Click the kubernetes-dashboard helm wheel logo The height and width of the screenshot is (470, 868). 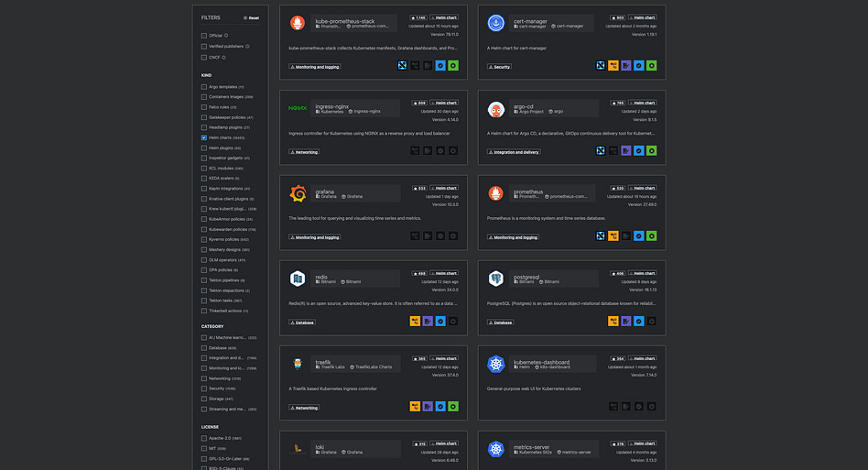pyautogui.click(x=495, y=364)
